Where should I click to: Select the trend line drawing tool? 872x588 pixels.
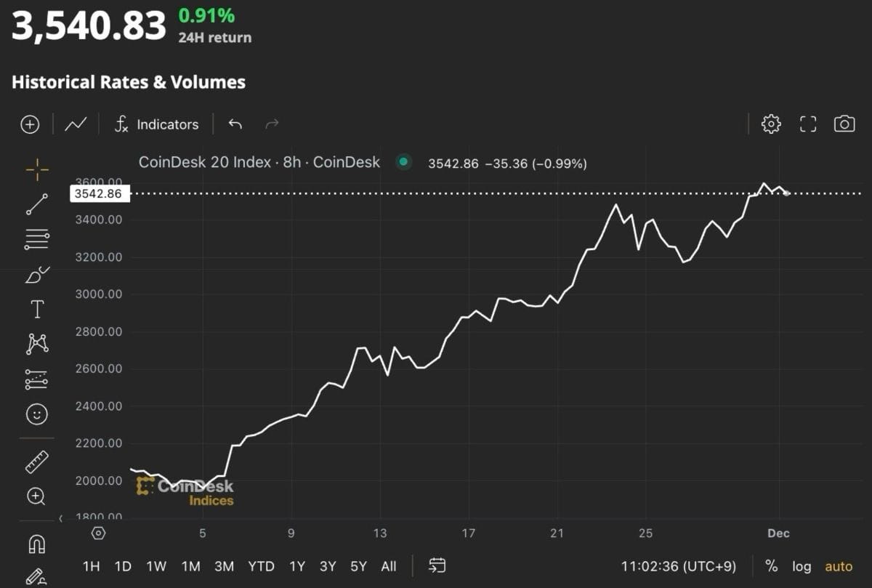(37, 204)
